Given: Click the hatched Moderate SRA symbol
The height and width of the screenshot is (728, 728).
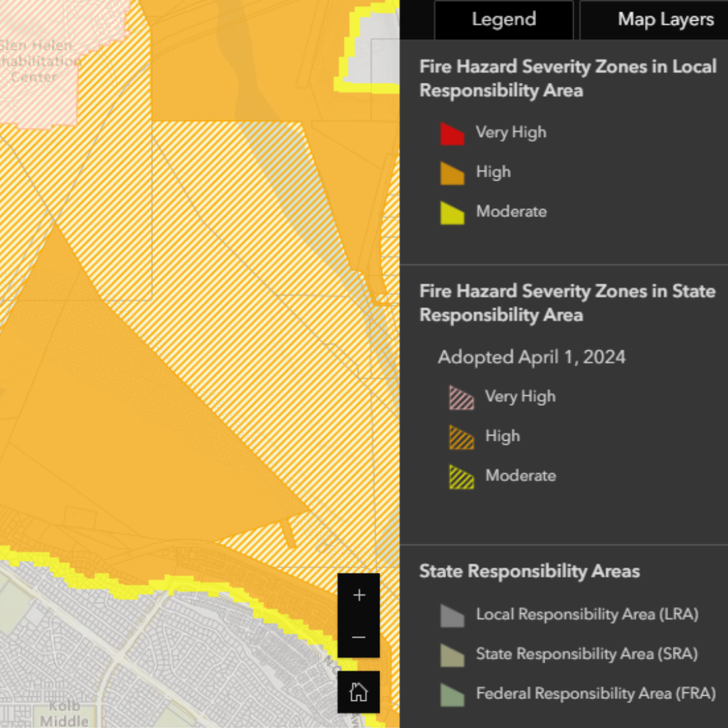Looking at the screenshot, I should tap(460, 477).
